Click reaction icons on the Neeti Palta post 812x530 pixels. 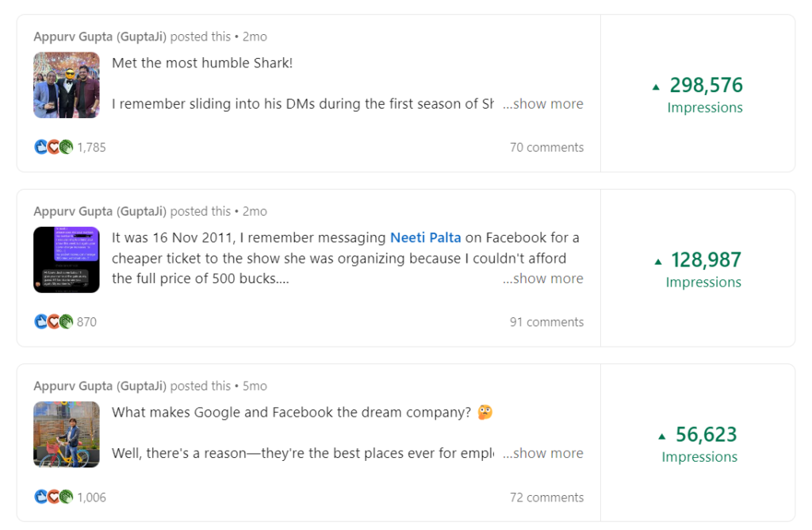pyautogui.click(x=53, y=321)
